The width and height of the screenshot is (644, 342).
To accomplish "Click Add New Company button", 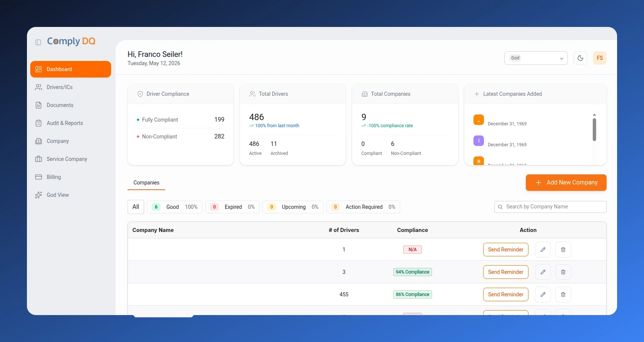I will 566,183.
